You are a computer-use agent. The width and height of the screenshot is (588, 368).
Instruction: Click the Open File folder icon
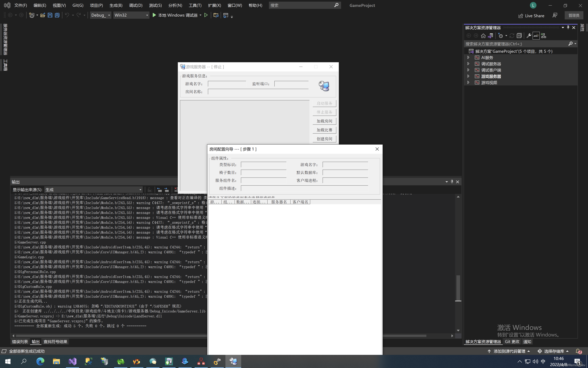point(43,15)
